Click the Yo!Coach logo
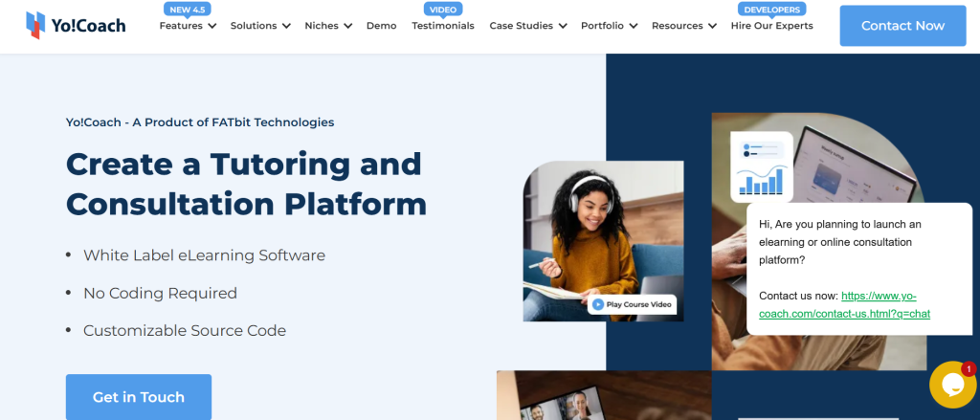 click(76, 25)
